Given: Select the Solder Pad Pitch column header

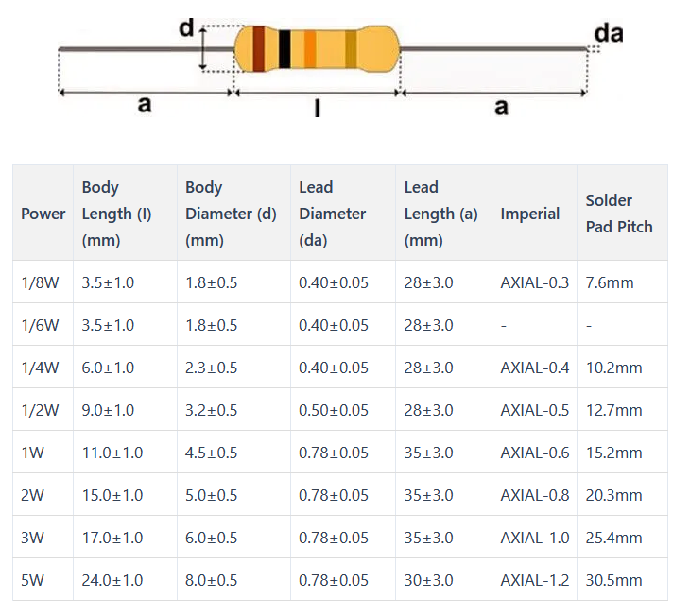Looking at the screenshot, I should [x=619, y=214].
